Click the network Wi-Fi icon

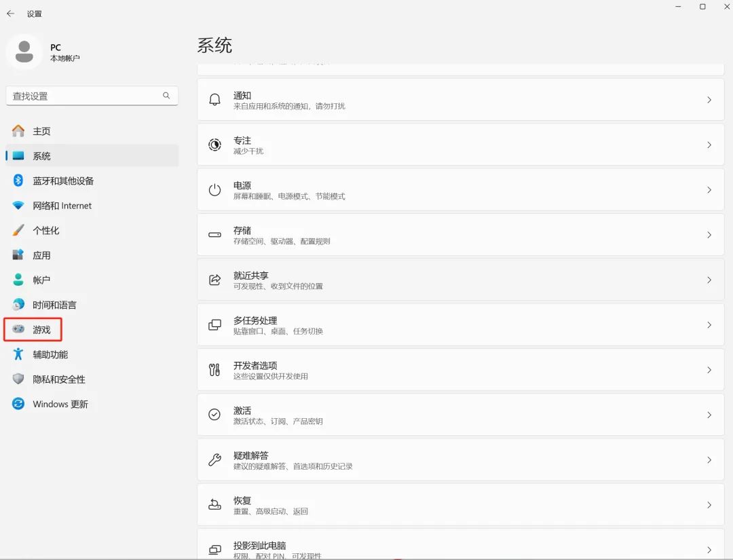pyautogui.click(x=18, y=205)
